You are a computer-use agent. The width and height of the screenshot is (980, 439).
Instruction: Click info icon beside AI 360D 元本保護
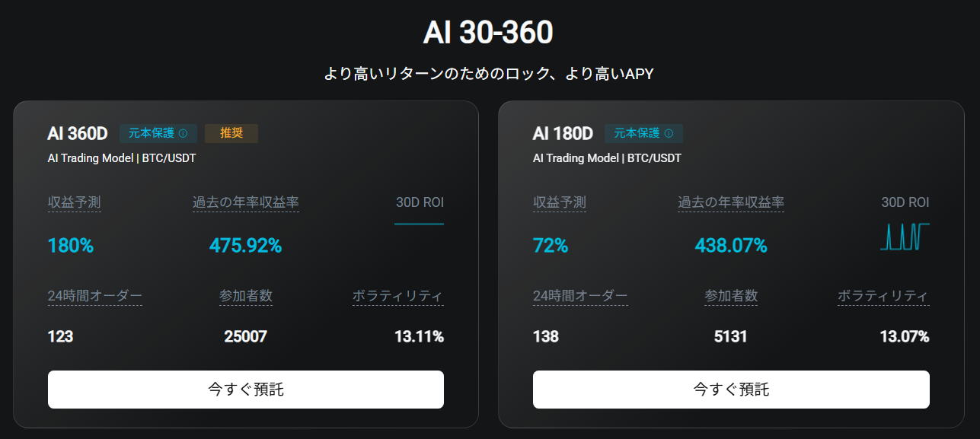(x=183, y=133)
